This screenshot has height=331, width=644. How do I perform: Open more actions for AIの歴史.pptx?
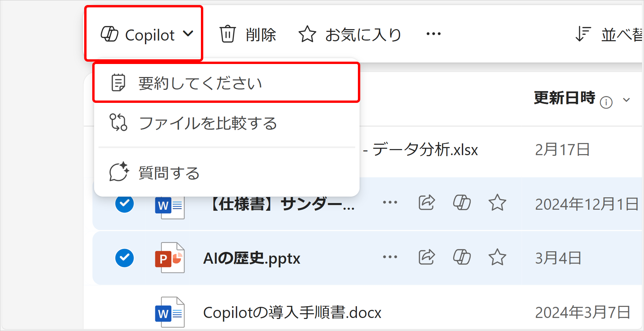pyautogui.click(x=390, y=257)
